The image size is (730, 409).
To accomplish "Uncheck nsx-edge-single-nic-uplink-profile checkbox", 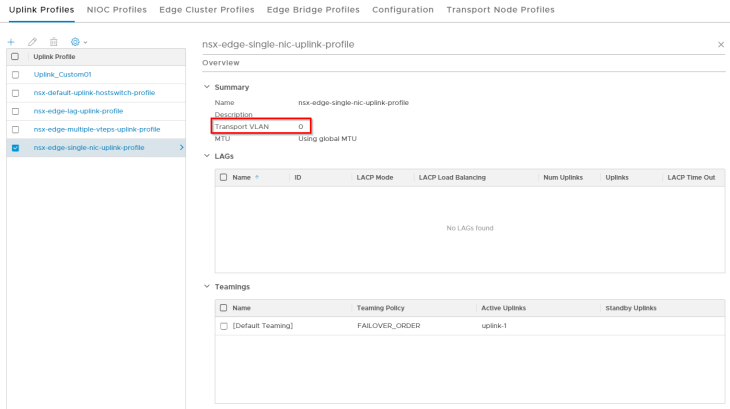I will (x=15, y=147).
